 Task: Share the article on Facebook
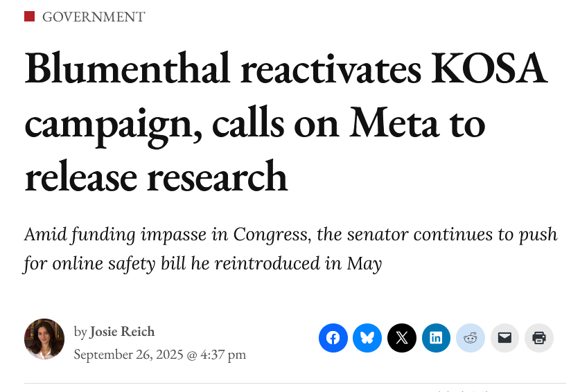click(x=333, y=338)
